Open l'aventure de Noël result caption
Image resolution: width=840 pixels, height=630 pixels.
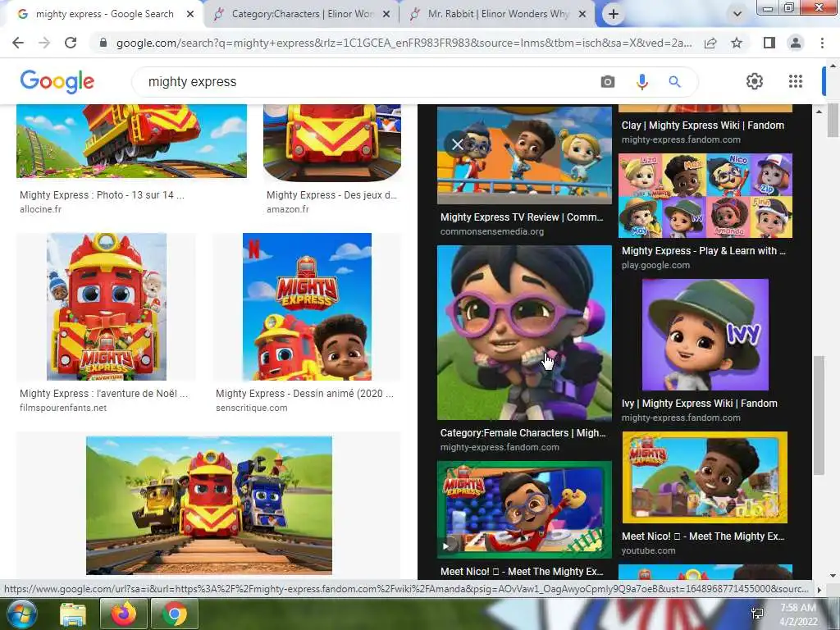tap(104, 393)
